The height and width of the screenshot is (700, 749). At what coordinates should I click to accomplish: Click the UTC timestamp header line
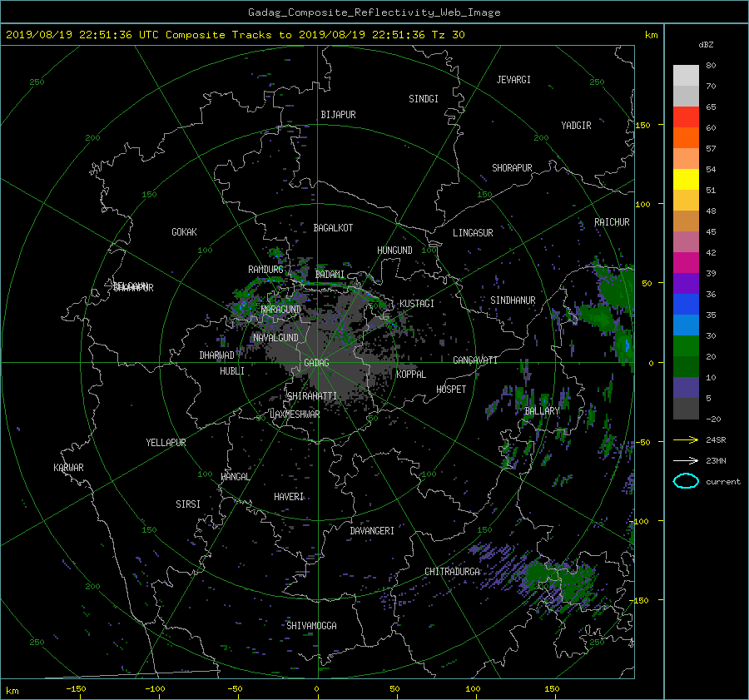235,35
